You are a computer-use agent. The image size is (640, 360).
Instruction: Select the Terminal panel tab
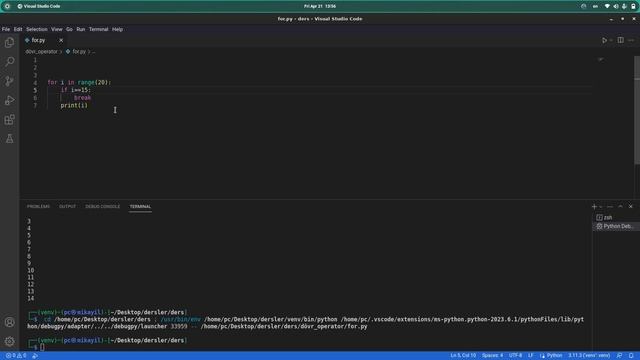pos(140,207)
